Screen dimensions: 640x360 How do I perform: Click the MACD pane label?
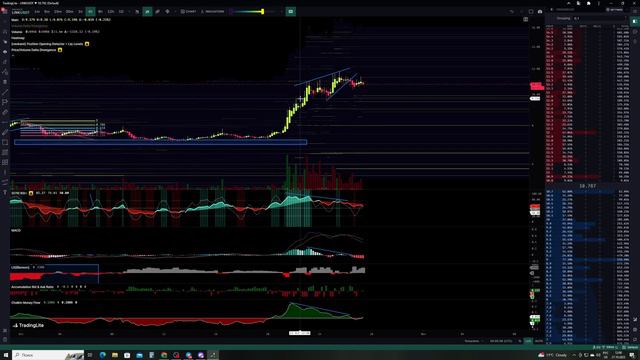point(16,231)
